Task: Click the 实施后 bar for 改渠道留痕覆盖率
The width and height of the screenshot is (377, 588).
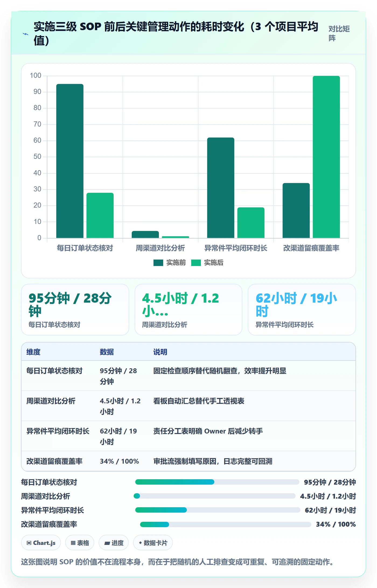Action: coord(326,157)
